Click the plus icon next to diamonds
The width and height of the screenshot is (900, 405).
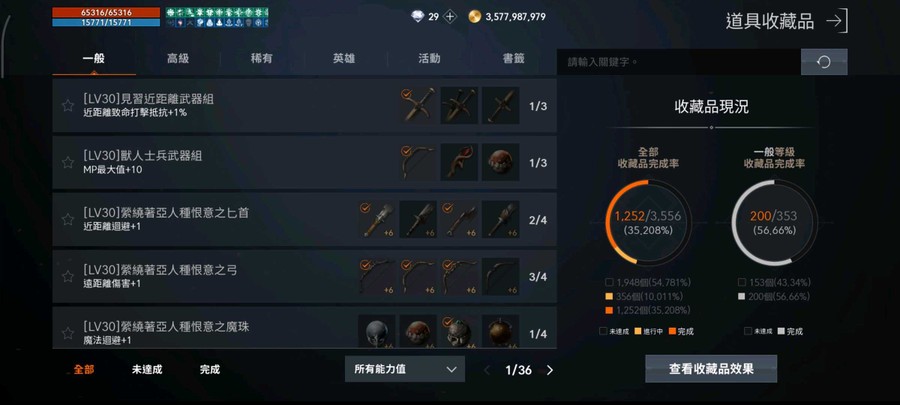[x=450, y=17]
